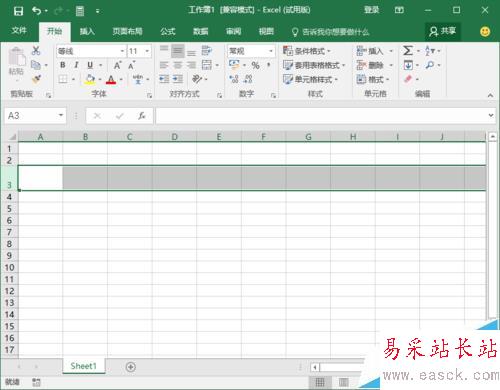Decrease the font size
The height and width of the screenshot is (390, 500).
click(x=132, y=65)
